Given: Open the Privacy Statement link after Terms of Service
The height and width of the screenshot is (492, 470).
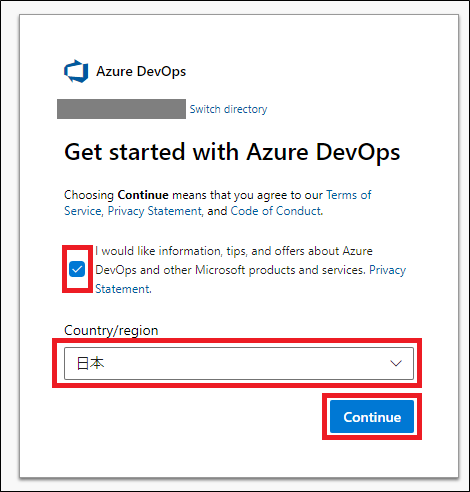Looking at the screenshot, I should click(155, 211).
